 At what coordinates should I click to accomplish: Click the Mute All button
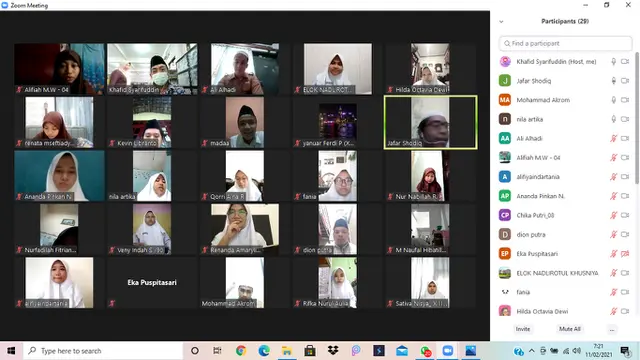[x=570, y=329]
